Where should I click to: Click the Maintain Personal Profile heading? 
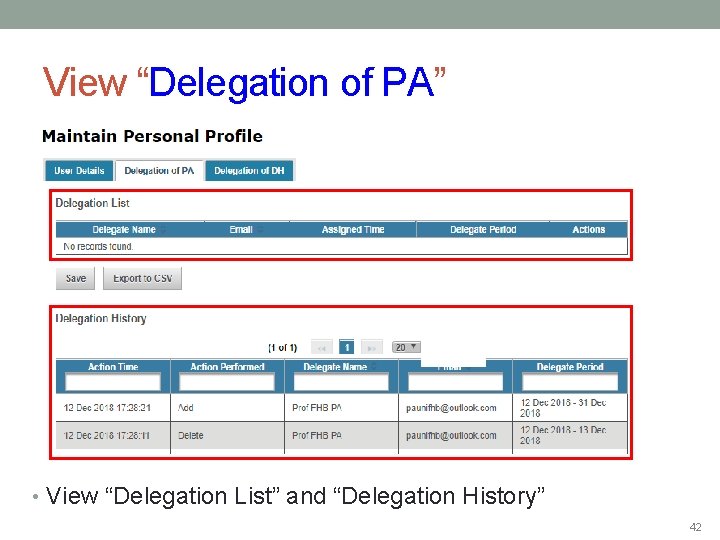152,136
